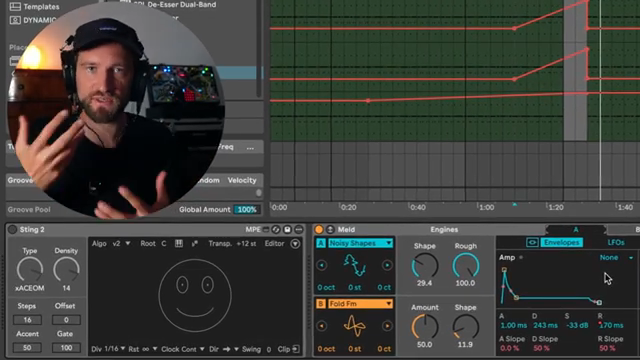This screenshot has height=360, width=640.
Task: Click the keyboard scale icon next to Root C
Action: (179, 243)
